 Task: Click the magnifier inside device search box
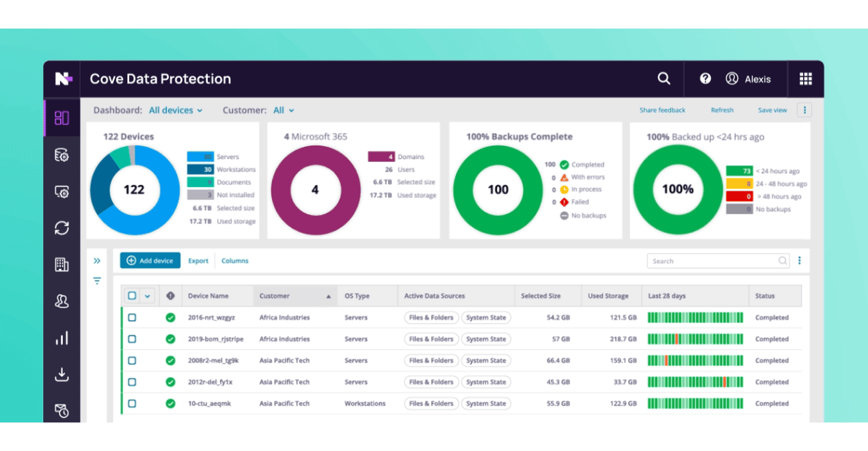[783, 260]
